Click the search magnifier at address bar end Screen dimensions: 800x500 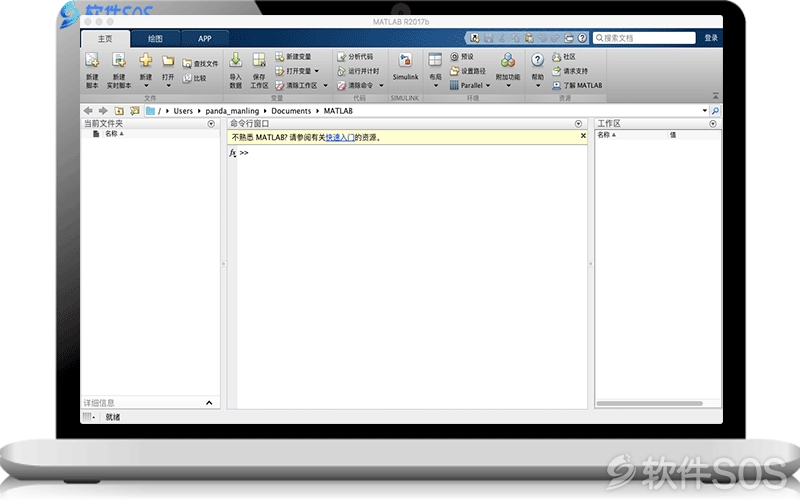tap(715, 111)
